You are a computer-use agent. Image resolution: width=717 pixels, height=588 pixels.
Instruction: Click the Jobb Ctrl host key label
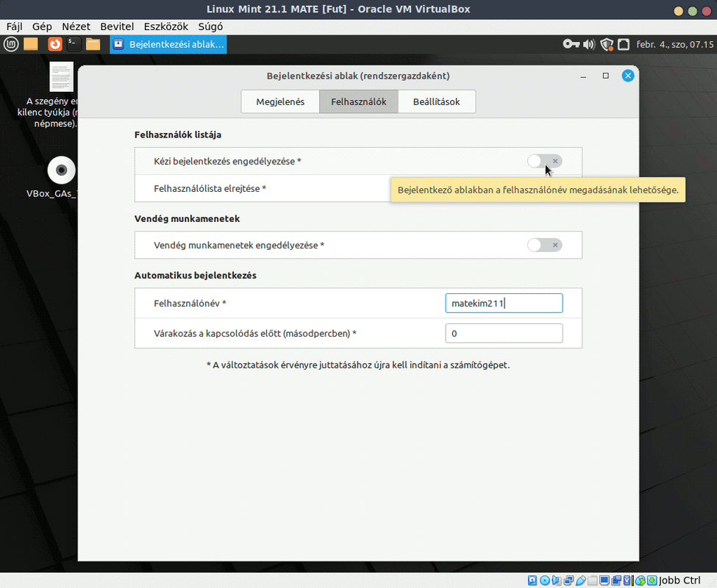[x=679, y=580]
